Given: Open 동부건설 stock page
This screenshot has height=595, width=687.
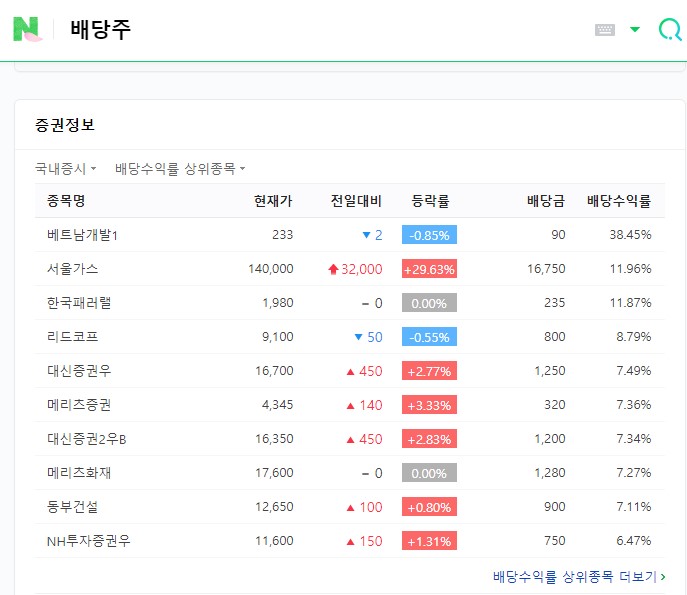Looking at the screenshot, I should [x=72, y=506].
